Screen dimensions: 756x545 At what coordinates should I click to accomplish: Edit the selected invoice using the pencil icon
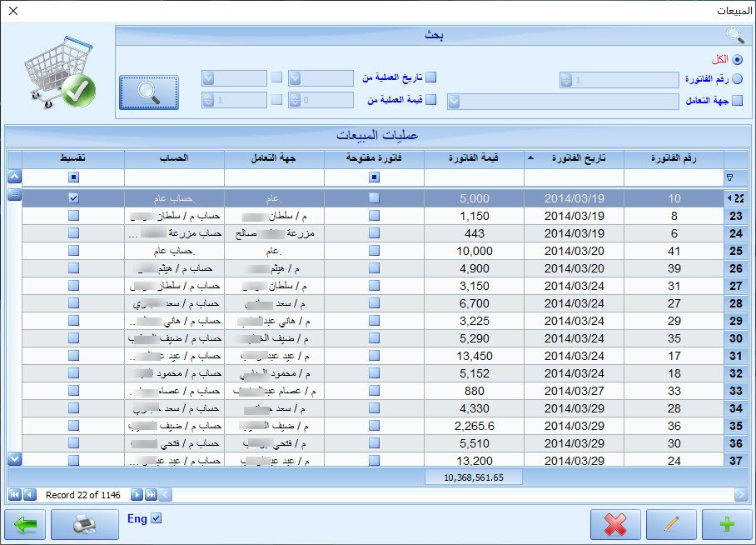pos(671,525)
